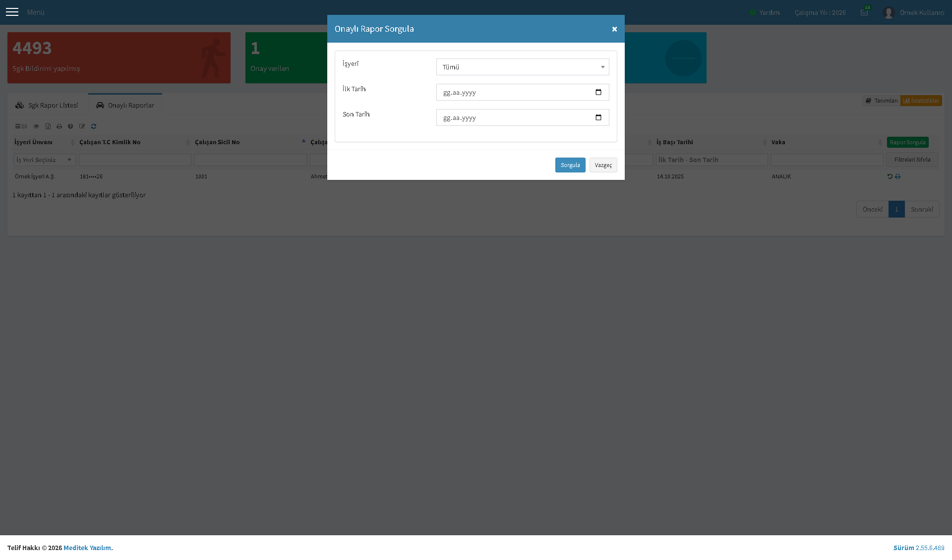Click the print icon in table toolbar

click(x=59, y=126)
